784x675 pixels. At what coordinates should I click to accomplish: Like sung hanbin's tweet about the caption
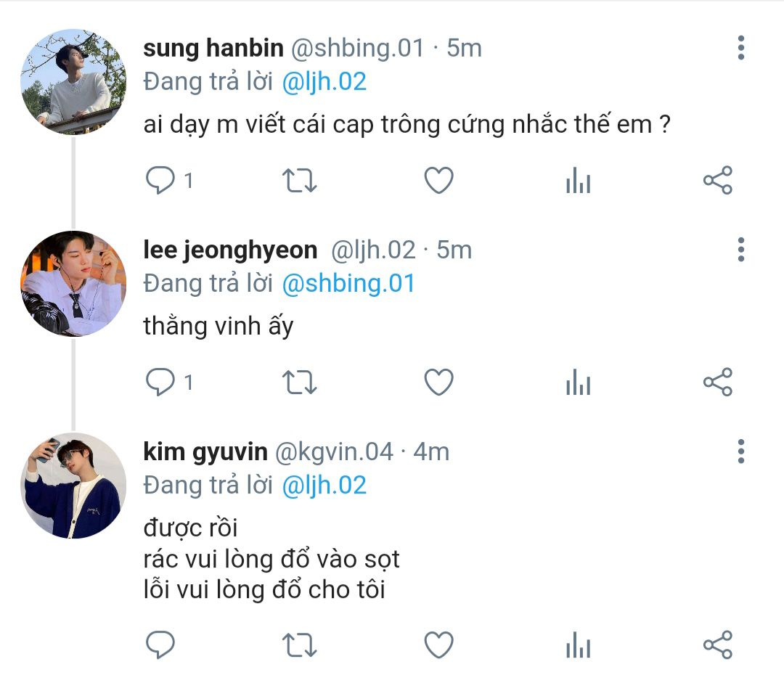coord(439,181)
